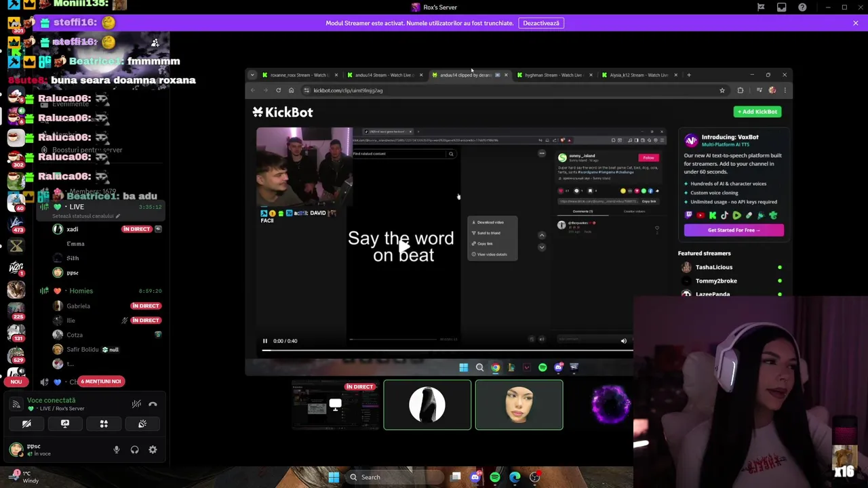Viewport: 868px width, 488px height.
Task: Click Dezactivează to disable Streamer Mode
Action: tap(541, 23)
